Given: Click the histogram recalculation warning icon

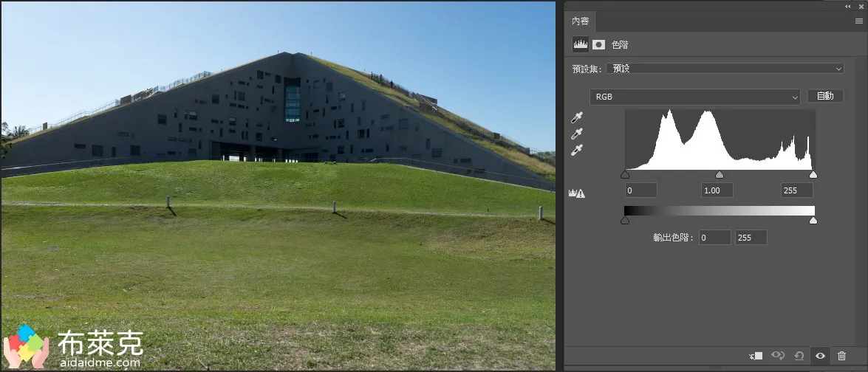Looking at the screenshot, I should tap(577, 193).
